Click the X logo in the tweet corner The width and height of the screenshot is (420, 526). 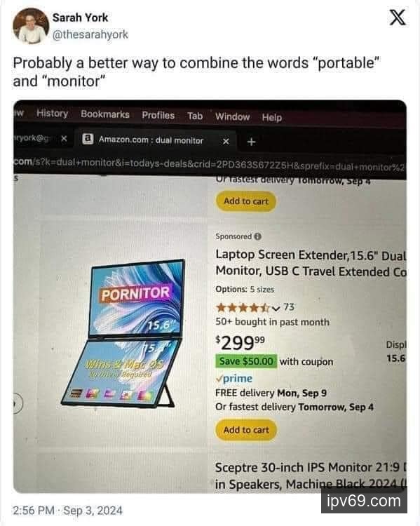tap(398, 18)
